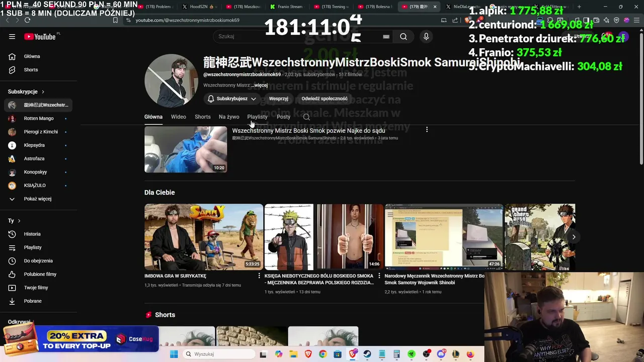Open Polubione filmy list
Image resolution: width=644 pixels, height=362 pixels.
pos(38,274)
